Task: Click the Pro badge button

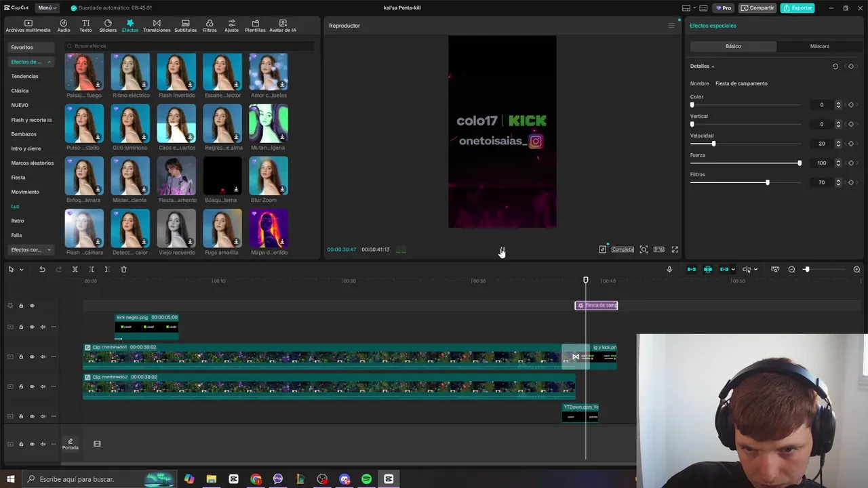Action: [723, 7]
